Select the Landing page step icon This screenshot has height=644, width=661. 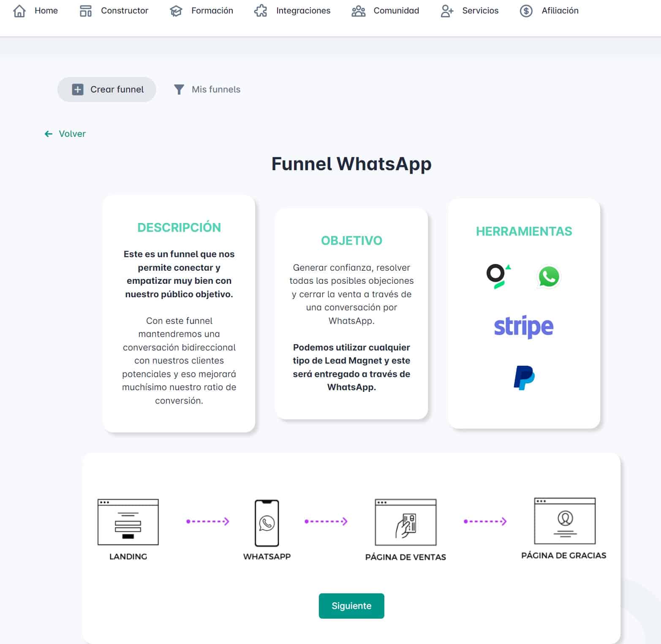point(128,522)
